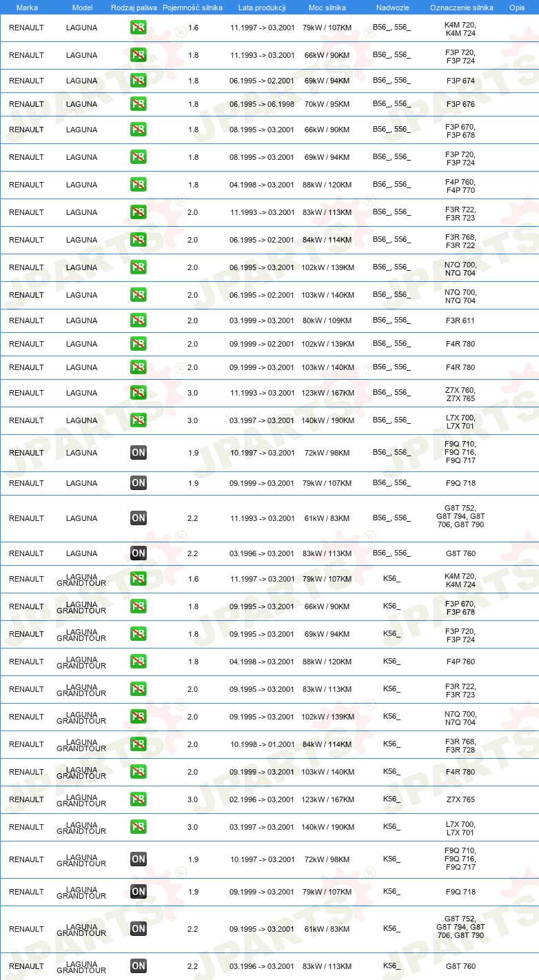Click diesel ON icon in K56_ G8T 760 row
Image resolution: width=539 pixels, height=980 pixels.
coord(139,966)
